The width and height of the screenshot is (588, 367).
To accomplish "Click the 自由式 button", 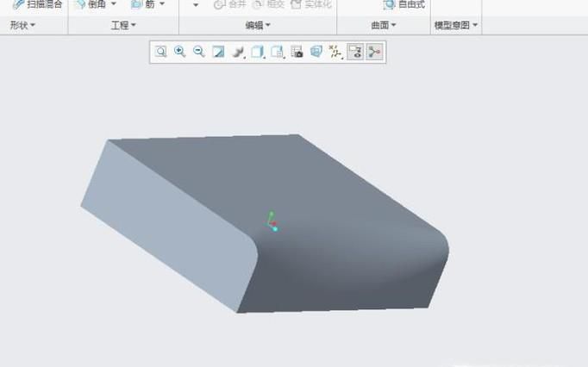I will point(403,4).
